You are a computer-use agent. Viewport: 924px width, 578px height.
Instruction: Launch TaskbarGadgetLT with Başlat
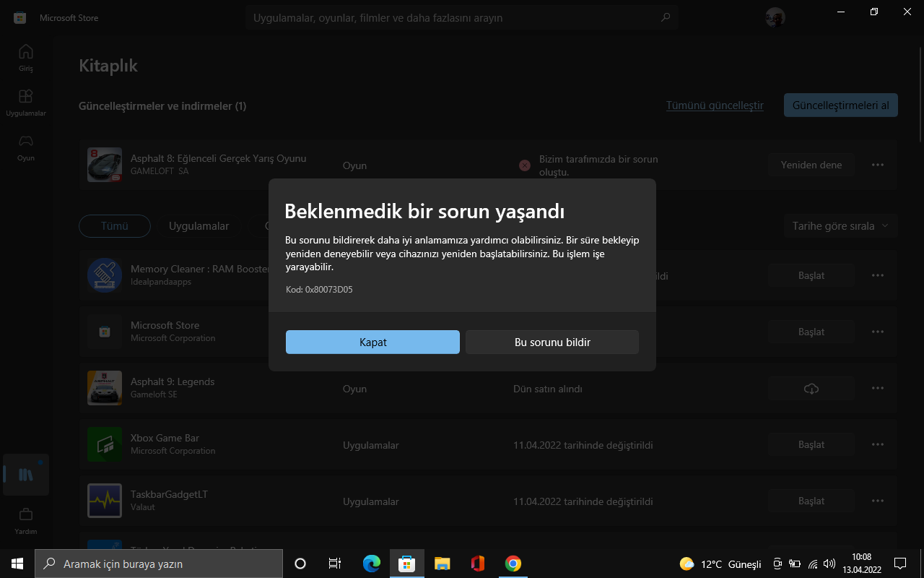[811, 501]
